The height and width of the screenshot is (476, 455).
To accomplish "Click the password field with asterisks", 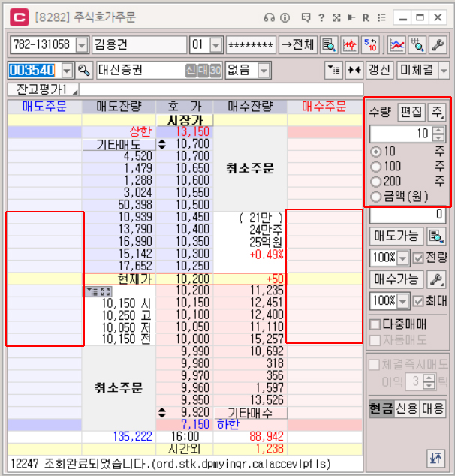I will 251,45.
